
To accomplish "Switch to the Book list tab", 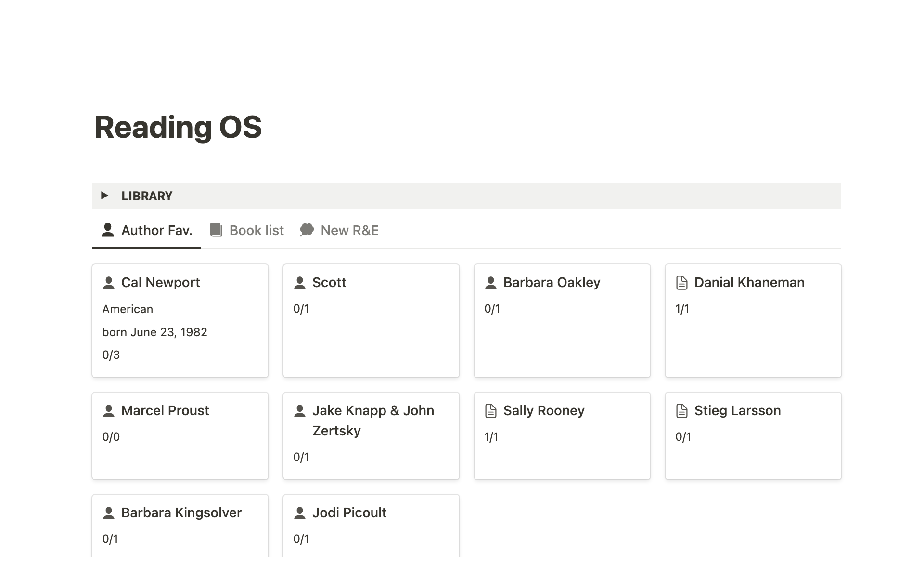I will point(256,230).
